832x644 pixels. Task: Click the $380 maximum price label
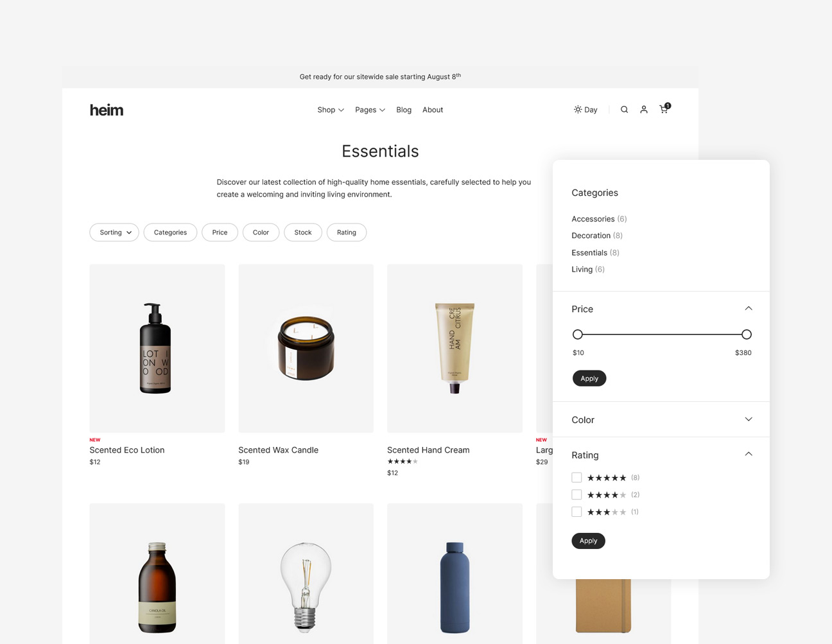(x=743, y=352)
